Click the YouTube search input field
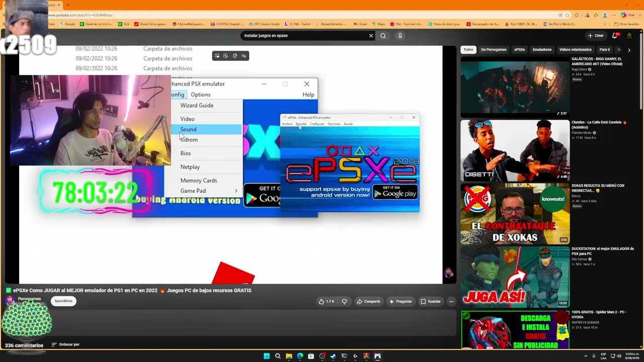Screen dimensions: 644x362 tap(304, 36)
